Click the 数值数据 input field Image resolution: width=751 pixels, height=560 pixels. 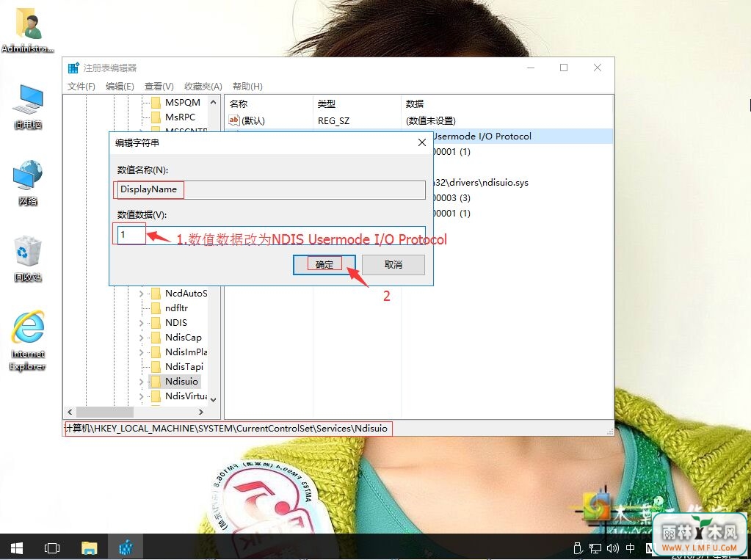pyautogui.click(x=271, y=235)
